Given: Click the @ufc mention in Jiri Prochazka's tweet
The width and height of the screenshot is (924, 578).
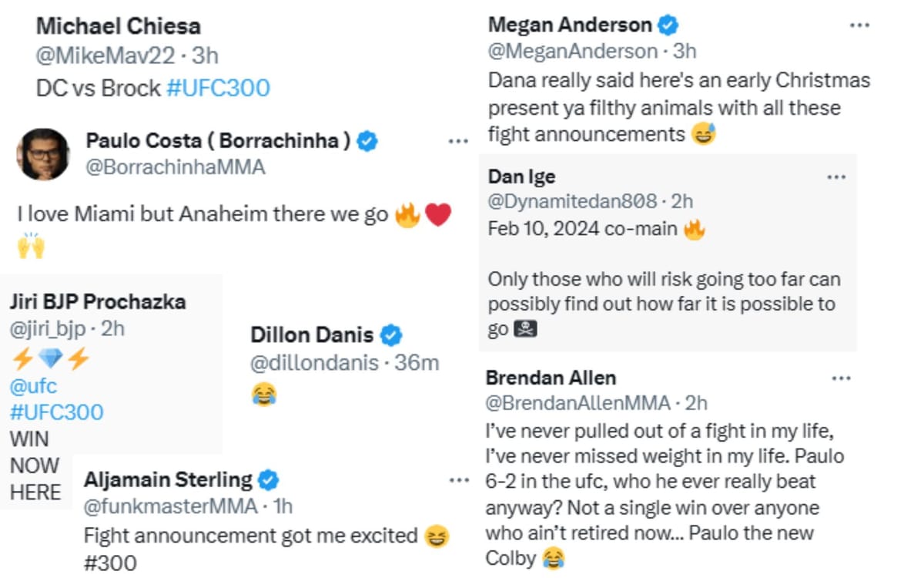Looking at the screenshot, I should pos(32,385).
